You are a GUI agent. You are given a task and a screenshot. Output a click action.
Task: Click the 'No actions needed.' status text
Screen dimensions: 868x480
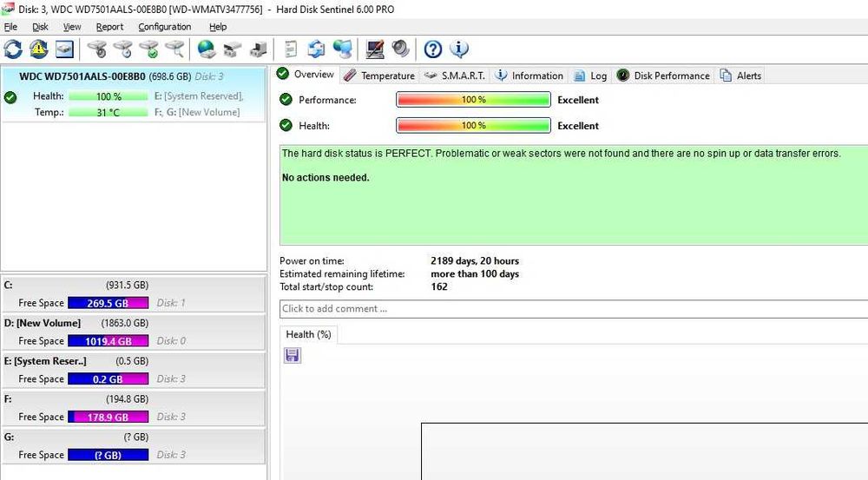pyautogui.click(x=325, y=178)
